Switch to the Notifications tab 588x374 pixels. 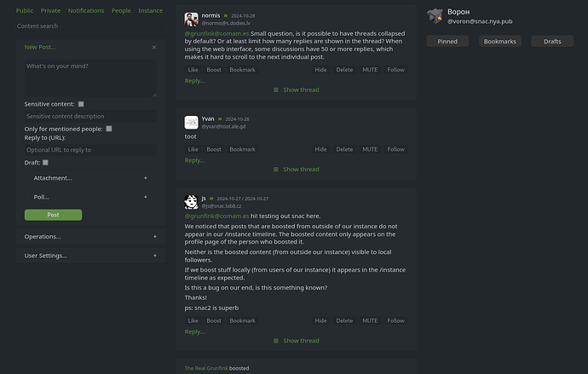click(86, 11)
